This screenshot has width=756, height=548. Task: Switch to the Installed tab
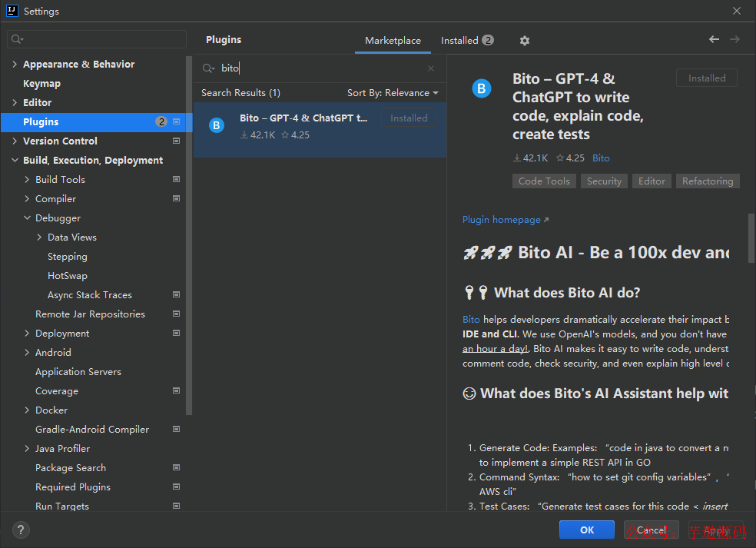click(x=466, y=41)
